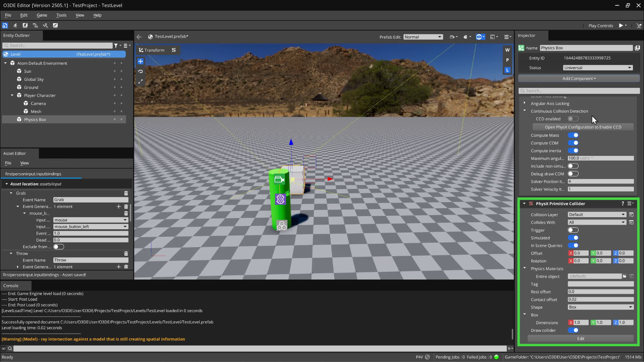Click the save level toolbar icon

5,25
